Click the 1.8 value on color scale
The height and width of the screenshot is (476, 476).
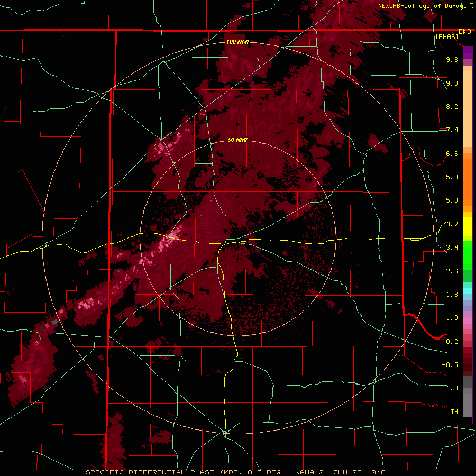click(452, 295)
